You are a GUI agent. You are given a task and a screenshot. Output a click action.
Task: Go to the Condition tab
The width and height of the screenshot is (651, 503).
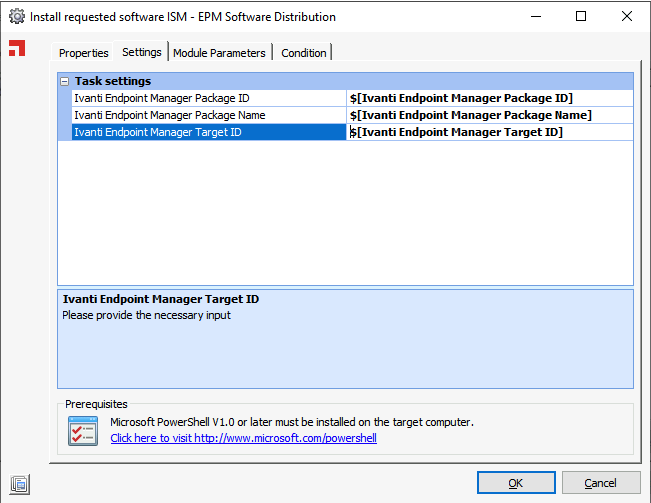coord(303,53)
